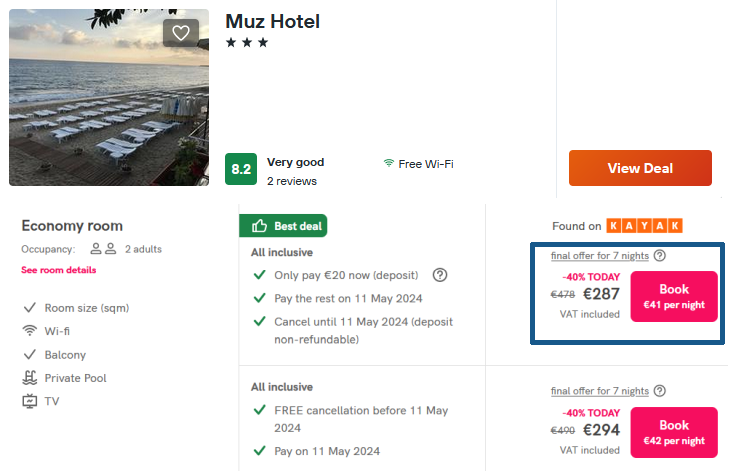
Task: Open the 2 reviews link
Action: pyautogui.click(x=292, y=181)
